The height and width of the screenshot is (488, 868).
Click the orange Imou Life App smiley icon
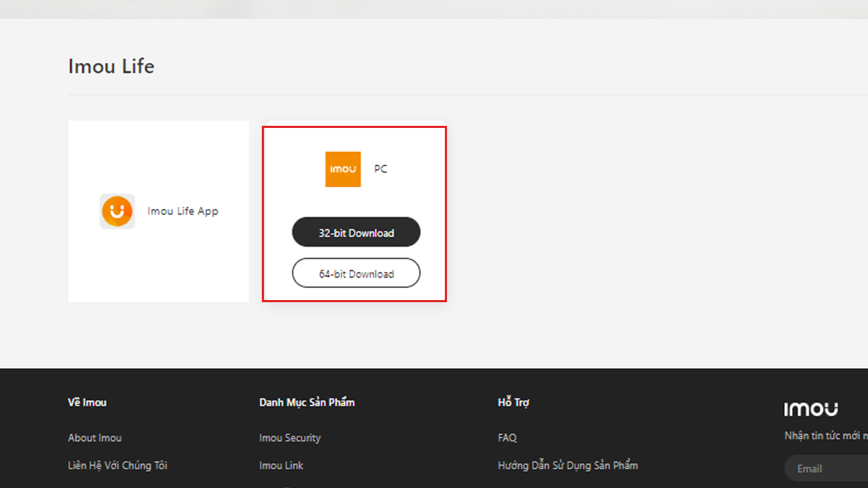pyautogui.click(x=117, y=212)
